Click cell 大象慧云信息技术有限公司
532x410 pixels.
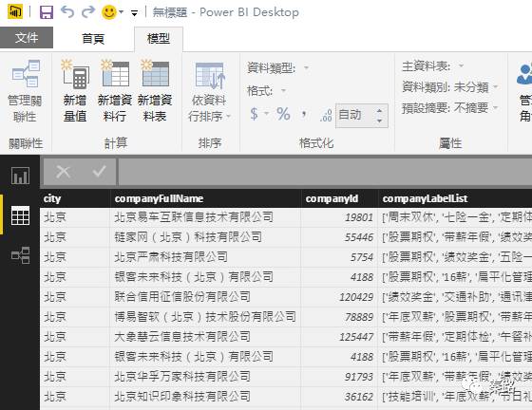click(205, 337)
